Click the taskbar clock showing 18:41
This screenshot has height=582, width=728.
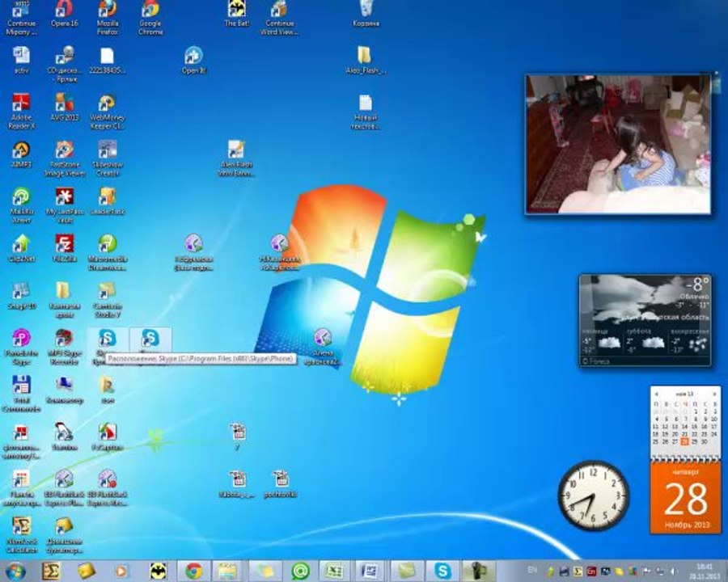(705, 571)
